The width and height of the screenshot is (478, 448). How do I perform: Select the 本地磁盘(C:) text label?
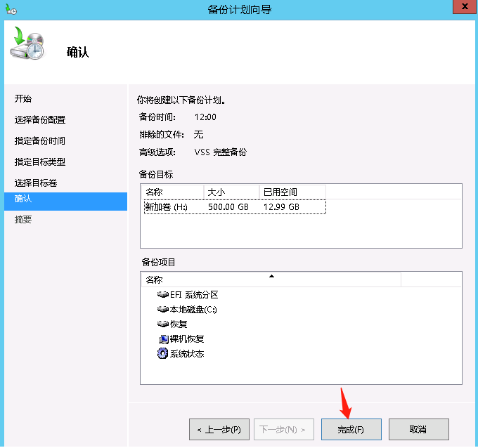(x=193, y=310)
